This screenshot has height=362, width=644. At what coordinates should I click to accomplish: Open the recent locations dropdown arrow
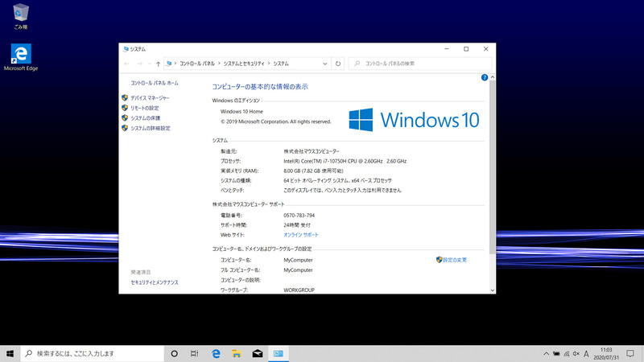pos(150,64)
